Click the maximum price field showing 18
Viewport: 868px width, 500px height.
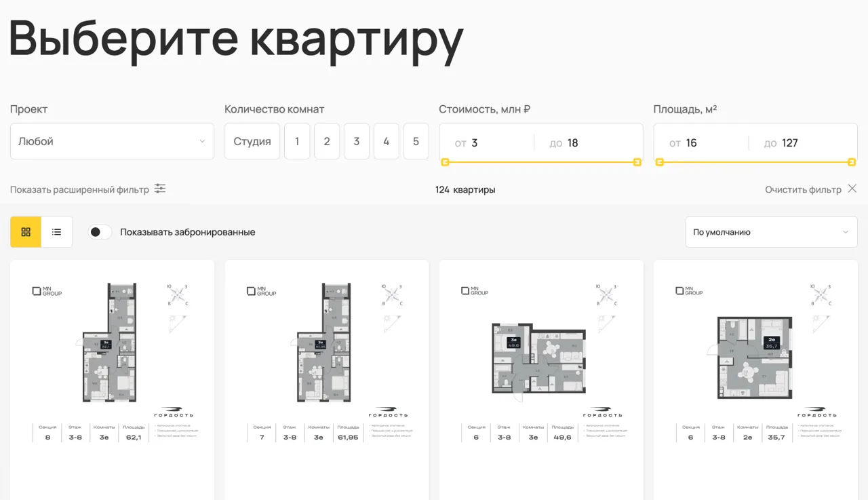click(588, 142)
